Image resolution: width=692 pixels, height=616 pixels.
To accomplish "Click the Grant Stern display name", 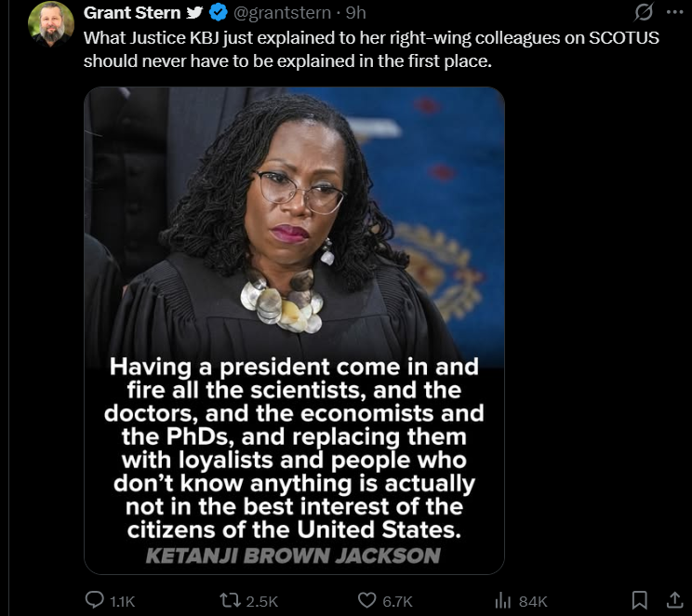I will pyautogui.click(x=132, y=13).
